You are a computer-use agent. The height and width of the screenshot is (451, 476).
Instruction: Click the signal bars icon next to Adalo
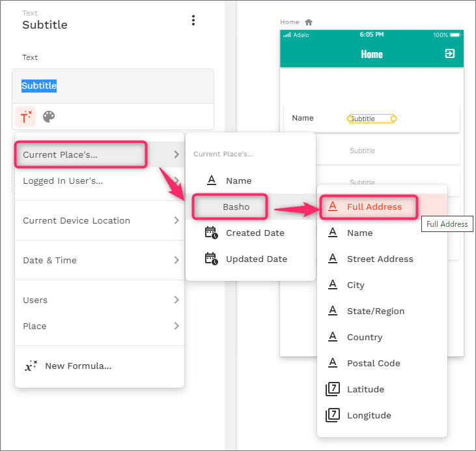coord(287,35)
